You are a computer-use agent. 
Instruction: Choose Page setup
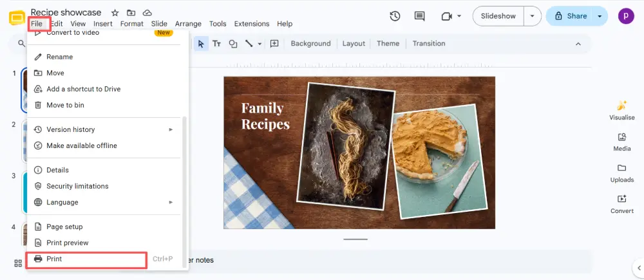coord(104,227)
